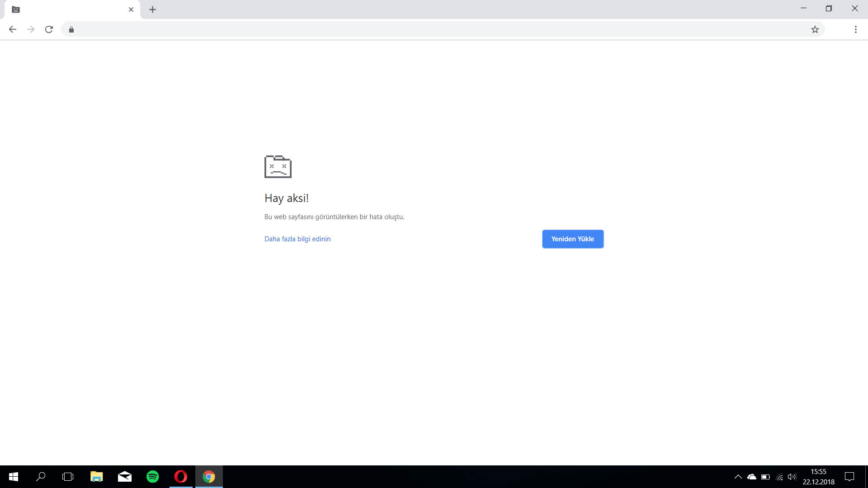The height and width of the screenshot is (488, 868).
Task: Select the crashed page tab
Action: [x=68, y=9]
